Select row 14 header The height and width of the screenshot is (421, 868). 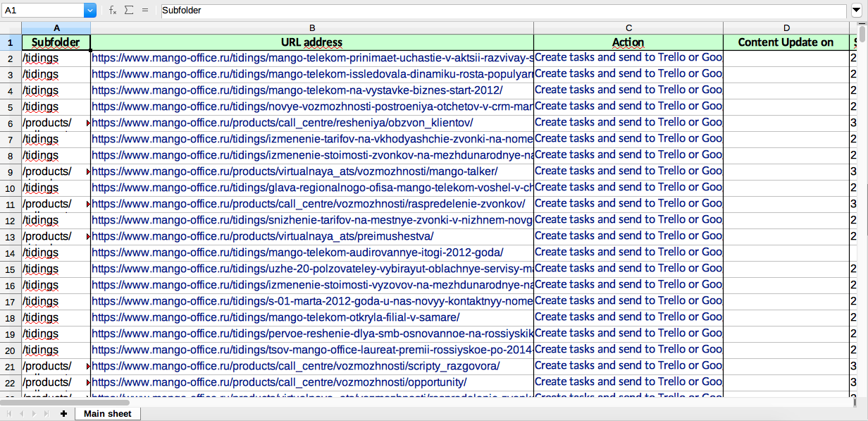click(x=11, y=252)
